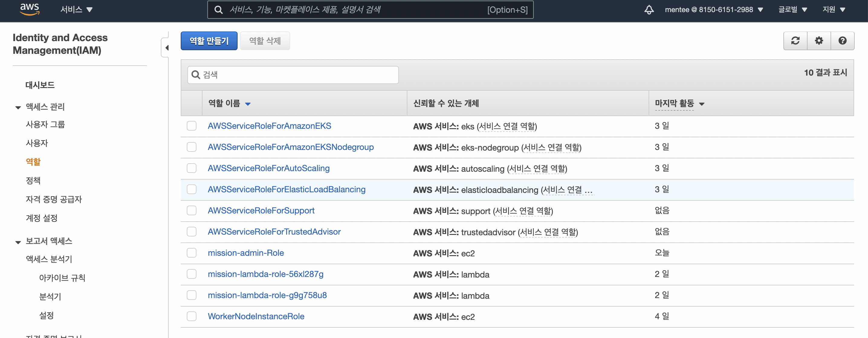Check mission-lambda-role-56xl287g checkbox
The image size is (868, 338).
pyautogui.click(x=192, y=274)
